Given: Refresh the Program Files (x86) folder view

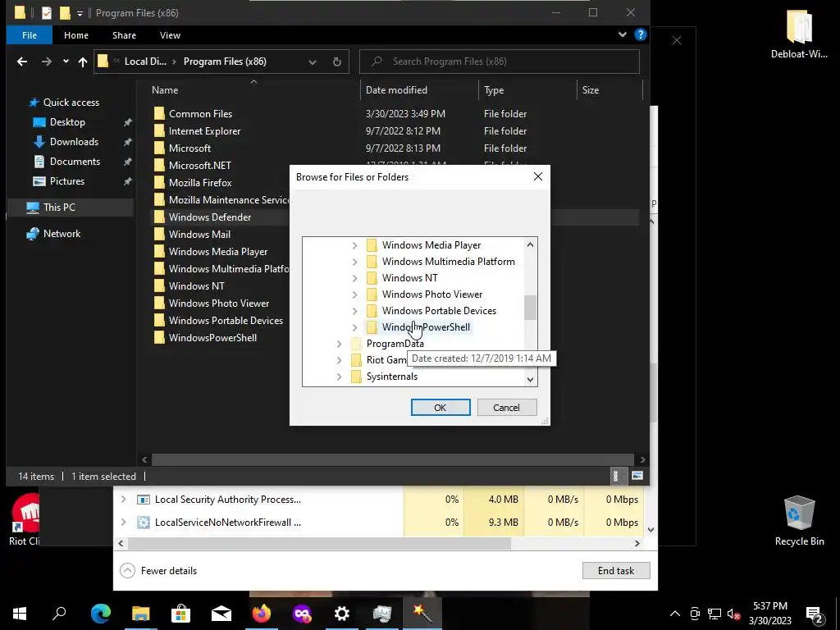Looking at the screenshot, I should pos(337,62).
